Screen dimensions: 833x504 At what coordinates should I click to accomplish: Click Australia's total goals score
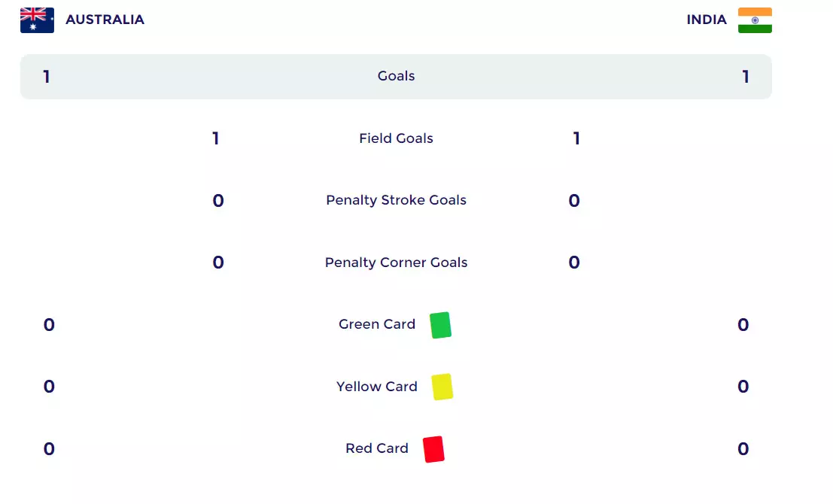click(47, 77)
